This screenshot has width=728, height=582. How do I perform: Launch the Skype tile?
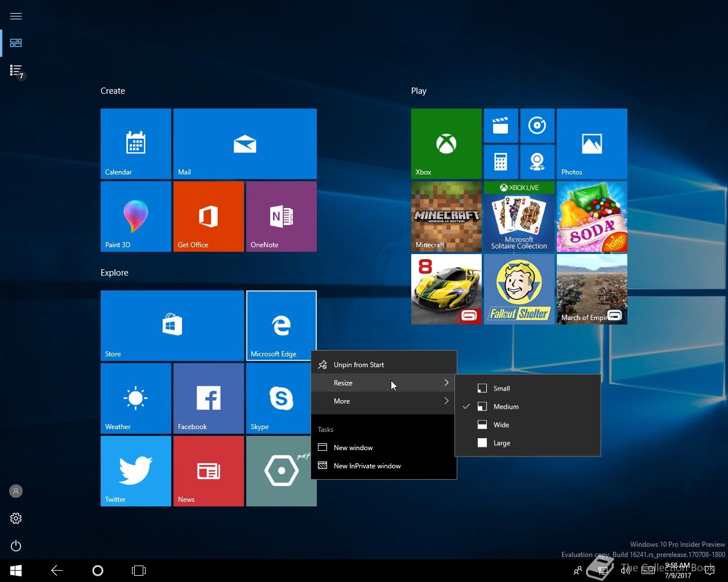[x=279, y=398]
